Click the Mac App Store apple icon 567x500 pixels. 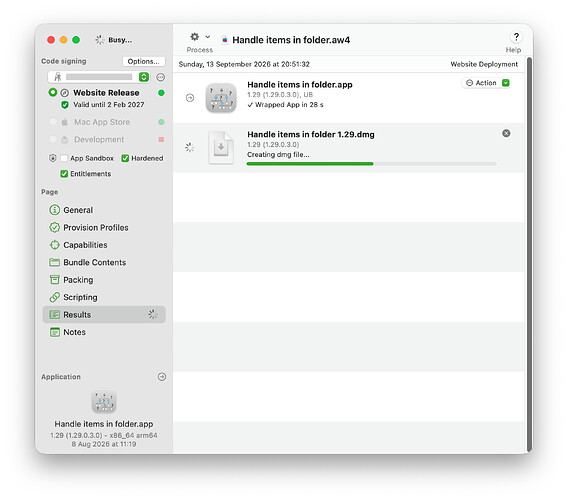click(x=64, y=122)
